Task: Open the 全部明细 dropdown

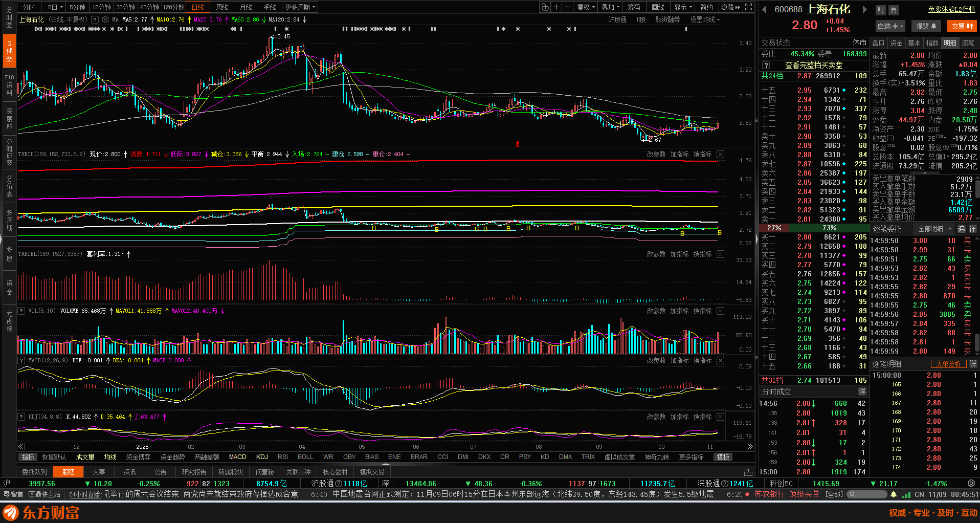Action: 935,229
